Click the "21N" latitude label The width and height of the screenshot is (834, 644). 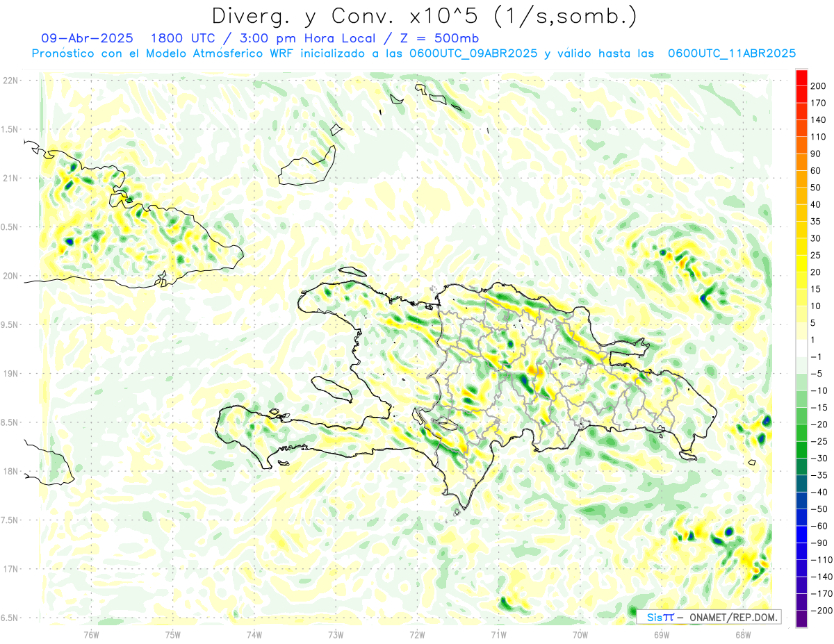click(x=10, y=179)
